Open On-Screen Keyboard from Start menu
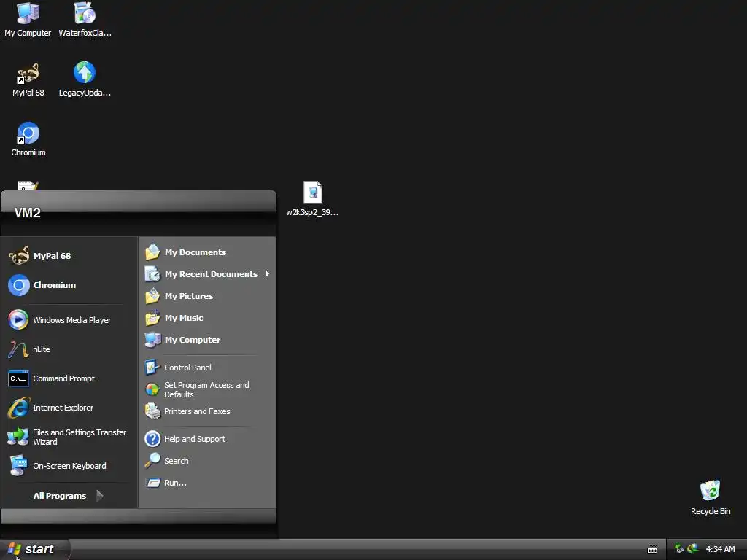This screenshot has width=747, height=560. [x=69, y=466]
